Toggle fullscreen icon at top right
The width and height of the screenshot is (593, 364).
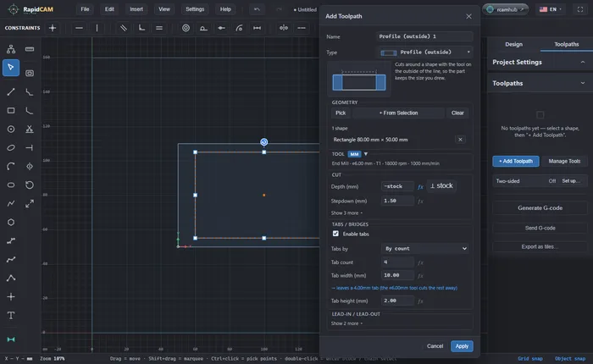tap(580, 9)
